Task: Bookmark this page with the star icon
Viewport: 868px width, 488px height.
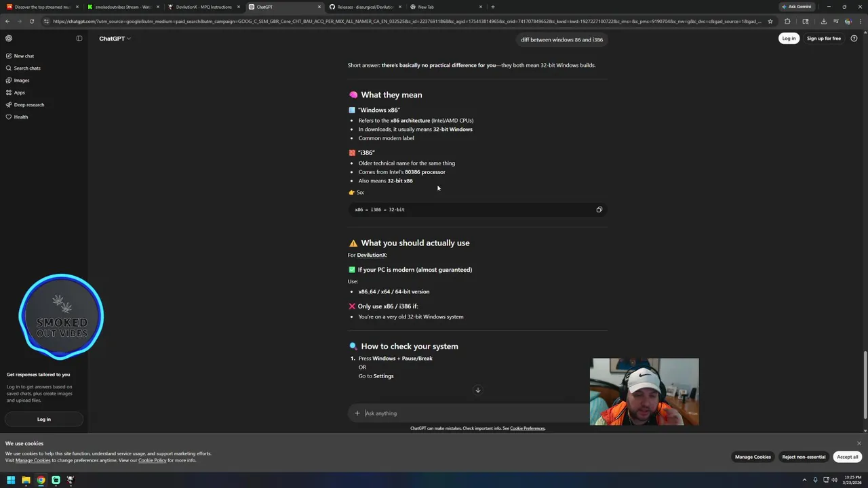Action: click(x=770, y=21)
